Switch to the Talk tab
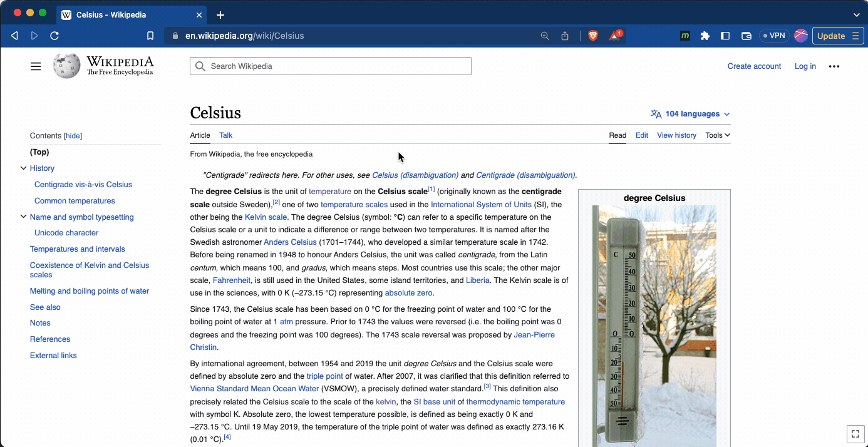This screenshot has height=447, width=868. 225,135
